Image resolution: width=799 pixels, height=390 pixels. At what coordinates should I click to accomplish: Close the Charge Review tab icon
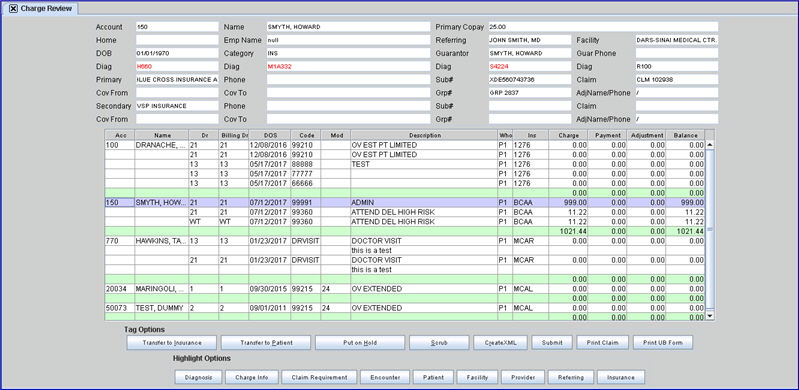pyautogui.click(x=13, y=9)
